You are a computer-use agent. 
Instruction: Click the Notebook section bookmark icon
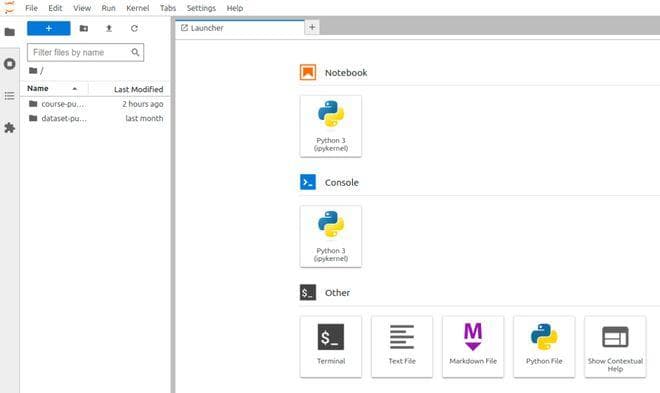(308, 72)
